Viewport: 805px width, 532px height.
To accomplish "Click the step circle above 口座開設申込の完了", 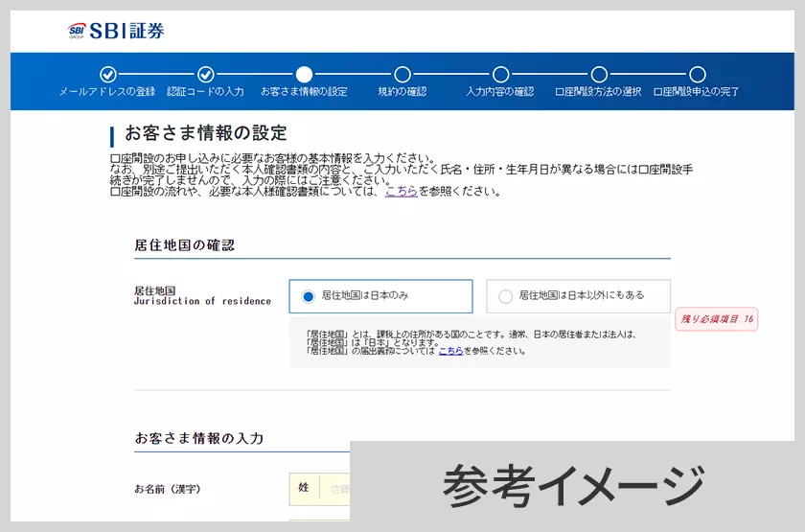I will pos(697,75).
